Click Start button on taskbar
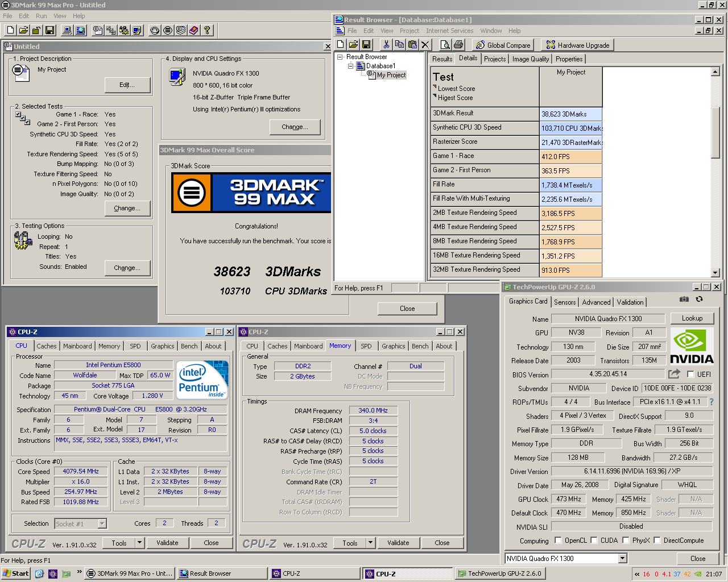This screenshot has width=728, height=582. (15, 573)
